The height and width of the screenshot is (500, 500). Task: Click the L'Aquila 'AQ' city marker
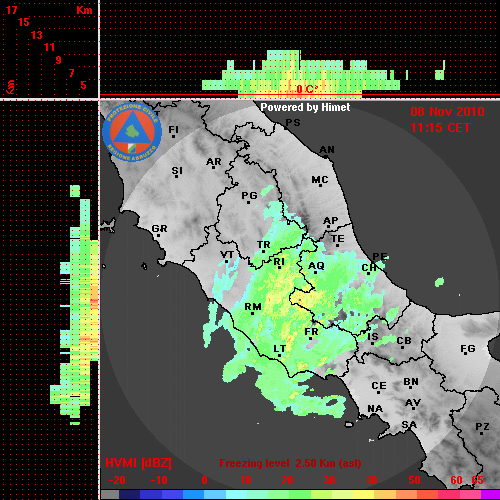tap(316, 267)
